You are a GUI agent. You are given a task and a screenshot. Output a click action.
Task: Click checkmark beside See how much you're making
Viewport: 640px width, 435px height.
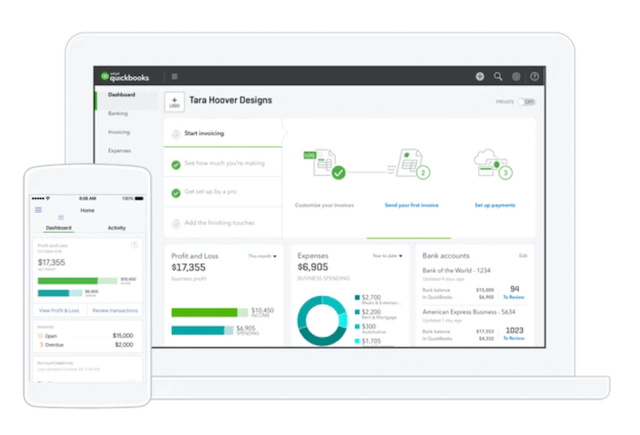pyautogui.click(x=176, y=165)
